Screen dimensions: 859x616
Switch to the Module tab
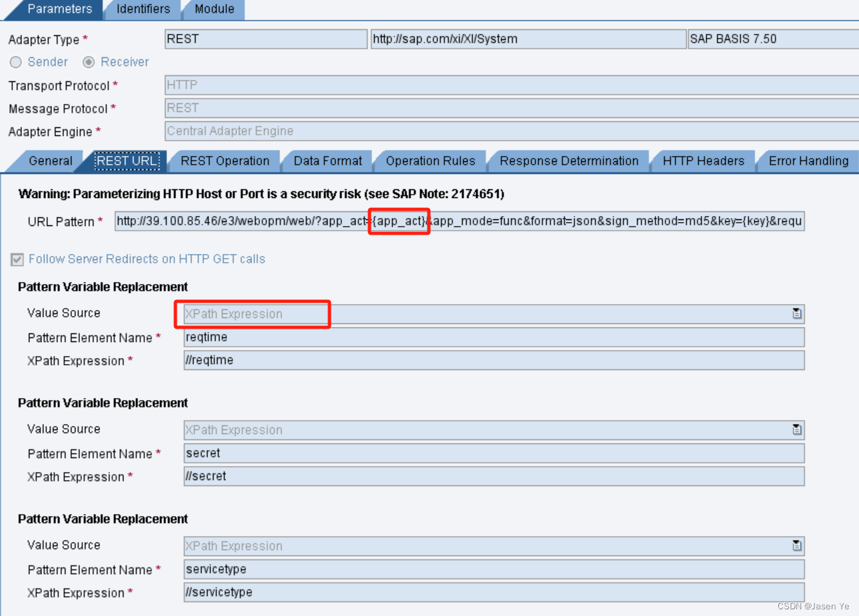click(x=213, y=9)
